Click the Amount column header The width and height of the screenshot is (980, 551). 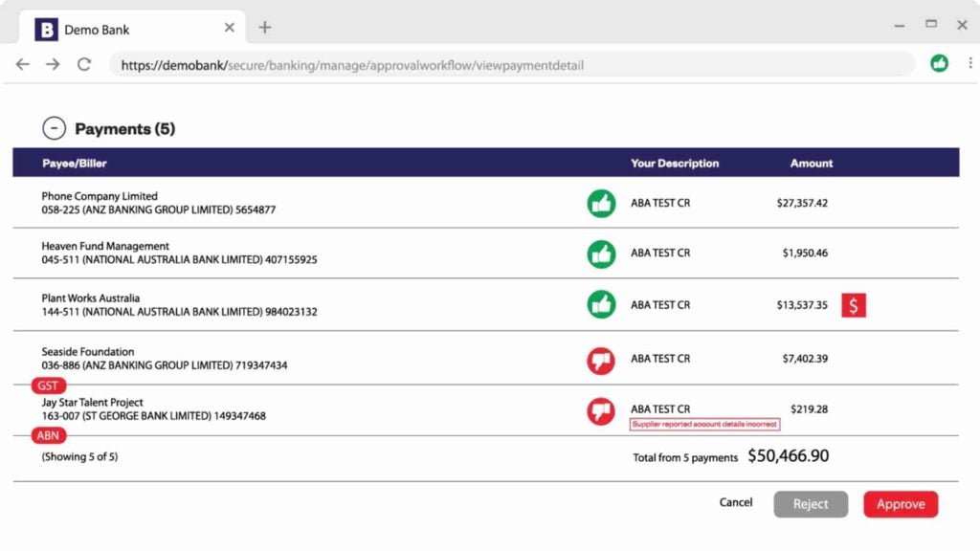(812, 163)
